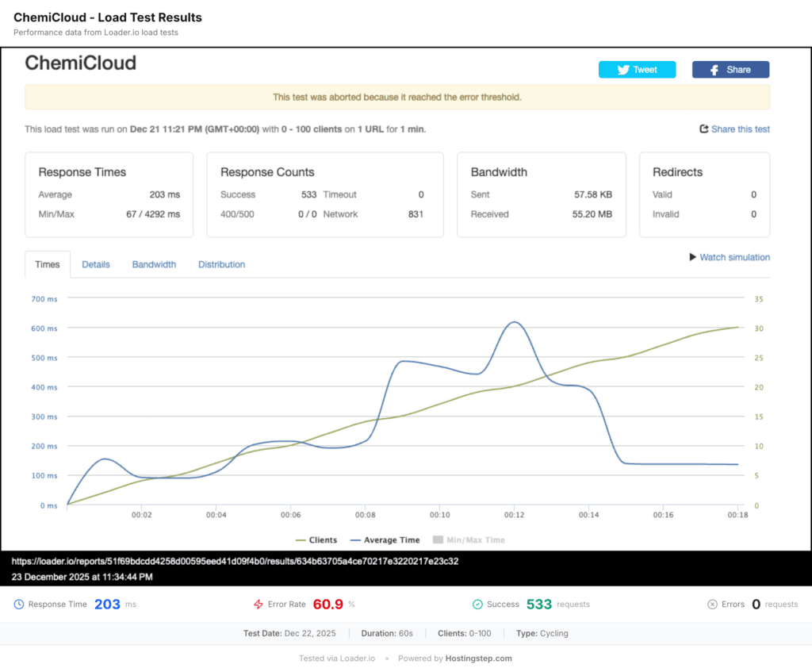Screen dimensions: 812x672
Task: Open the Hostingstep.com footer link
Action: pyautogui.click(x=477, y=659)
